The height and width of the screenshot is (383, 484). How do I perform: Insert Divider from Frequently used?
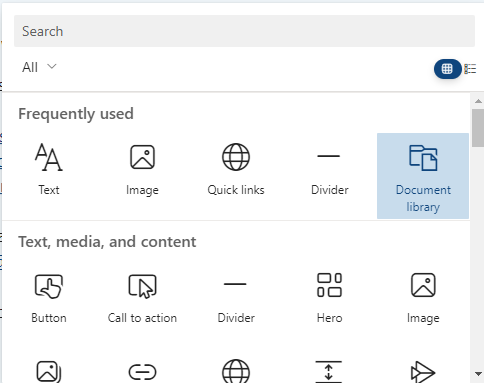click(x=329, y=168)
